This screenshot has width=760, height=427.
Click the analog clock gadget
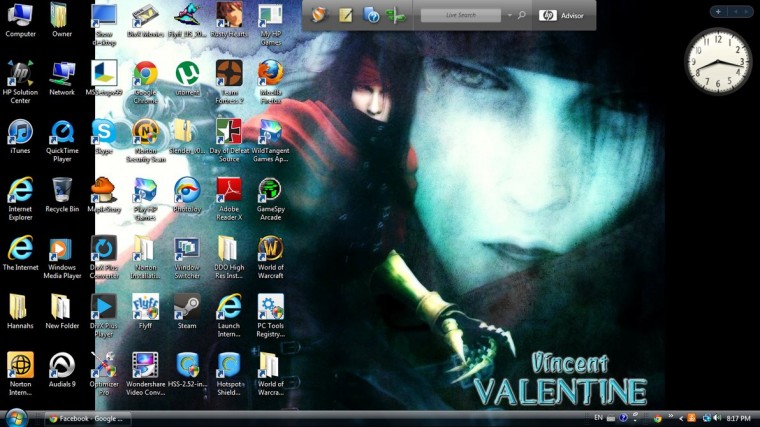718,62
